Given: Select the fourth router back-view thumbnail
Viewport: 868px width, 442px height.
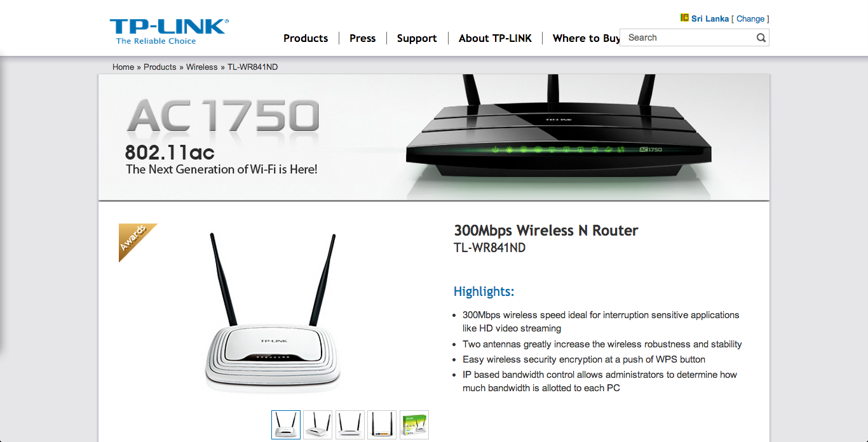Looking at the screenshot, I should point(382,425).
